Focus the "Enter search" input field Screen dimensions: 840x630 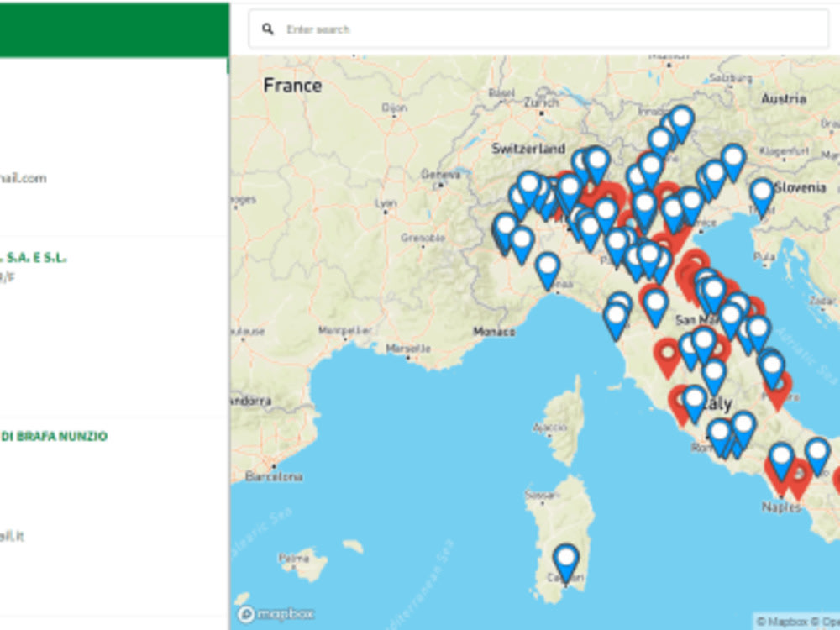[538, 29]
